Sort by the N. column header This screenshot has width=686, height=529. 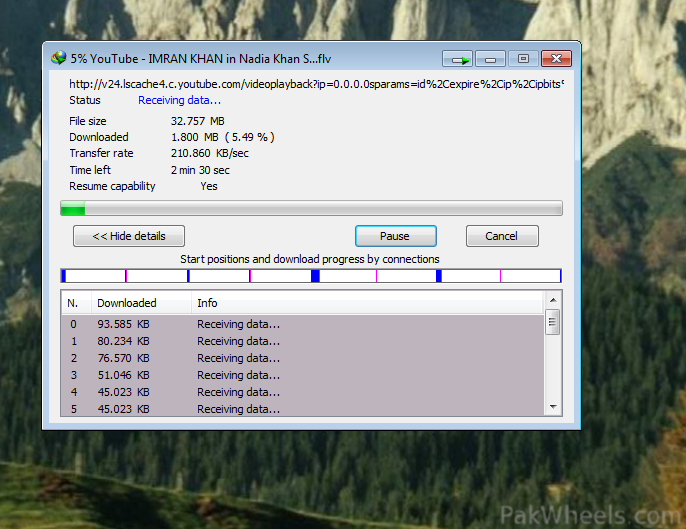(73, 303)
